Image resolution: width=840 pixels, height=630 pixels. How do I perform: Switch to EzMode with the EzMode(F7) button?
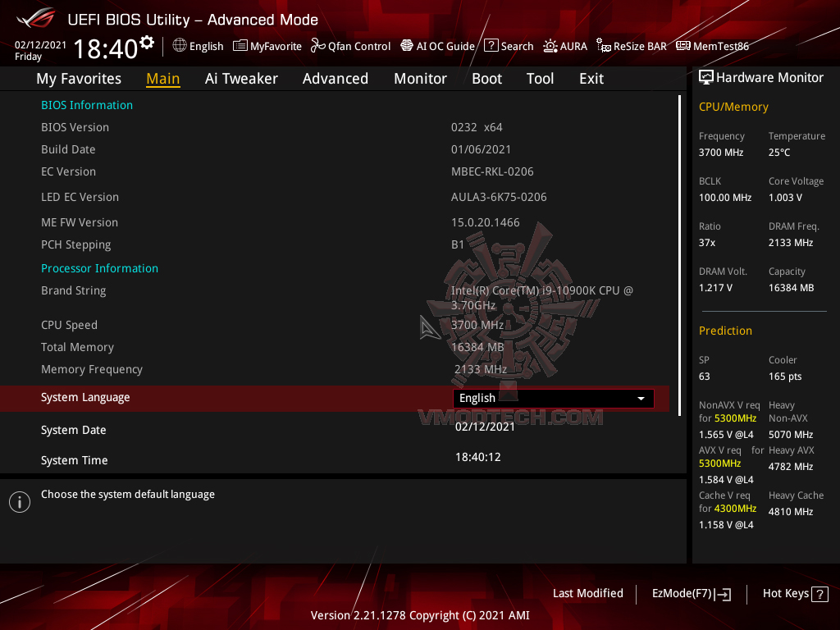coord(691,593)
